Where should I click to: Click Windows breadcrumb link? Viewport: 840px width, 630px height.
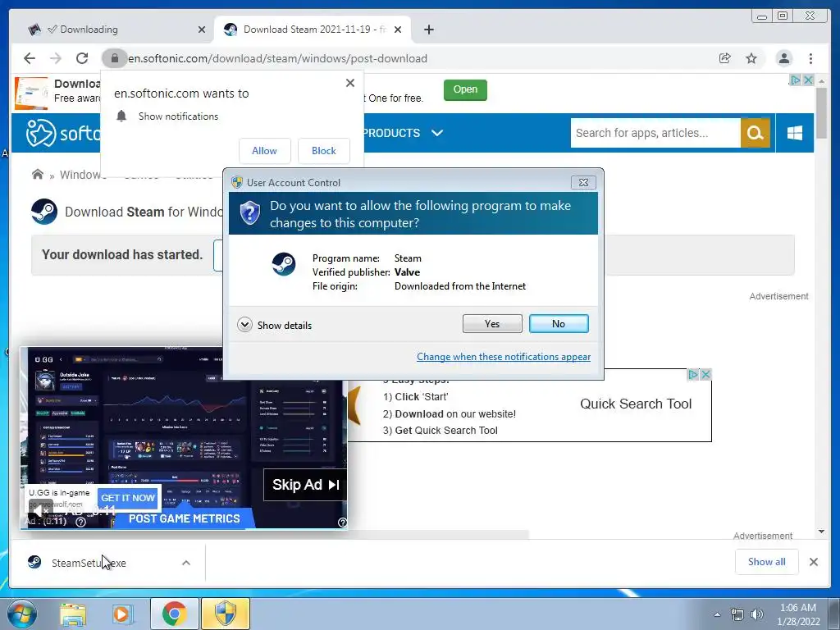(x=80, y=175)
